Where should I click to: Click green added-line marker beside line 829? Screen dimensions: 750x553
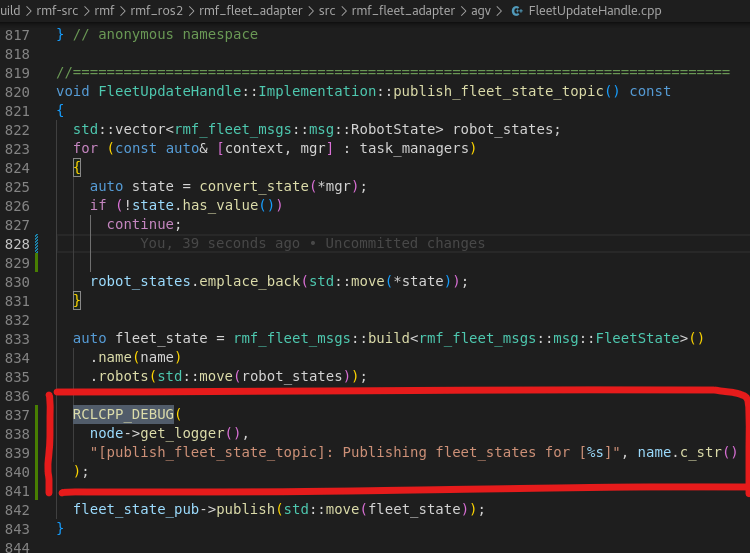(x=36, y=263)
